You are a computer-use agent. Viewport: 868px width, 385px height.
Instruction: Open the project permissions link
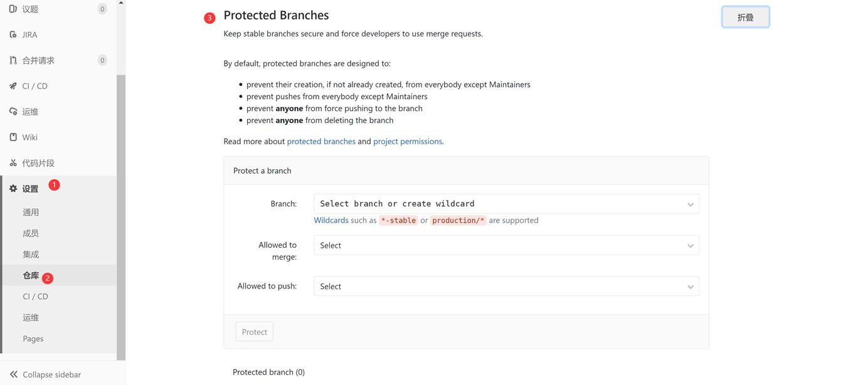(x=407, y=141)
